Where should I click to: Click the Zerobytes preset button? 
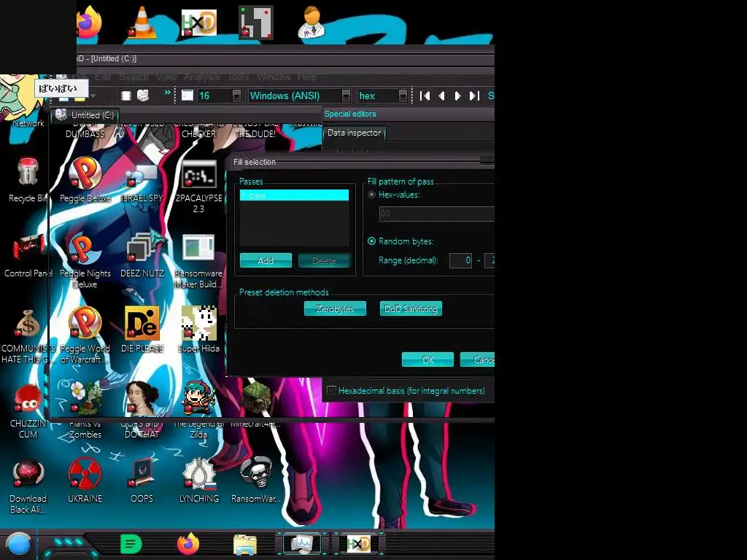(335, 308)
